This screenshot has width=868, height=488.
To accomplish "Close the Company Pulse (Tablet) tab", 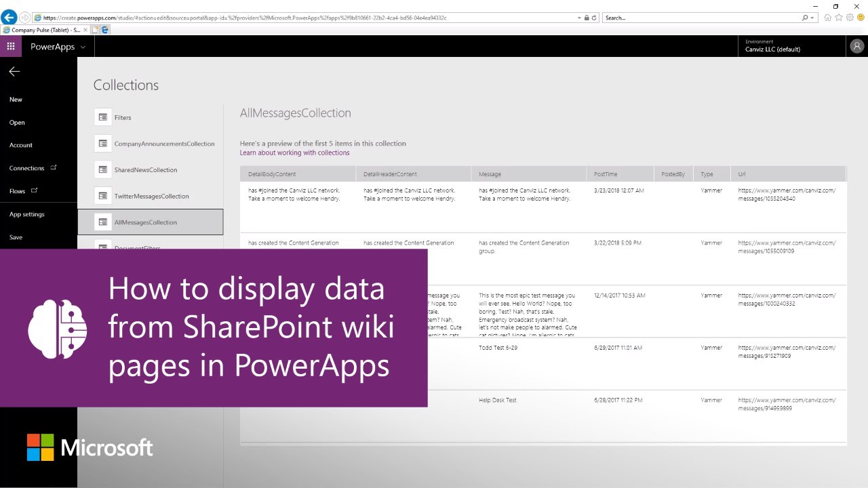I will point(85,30).
